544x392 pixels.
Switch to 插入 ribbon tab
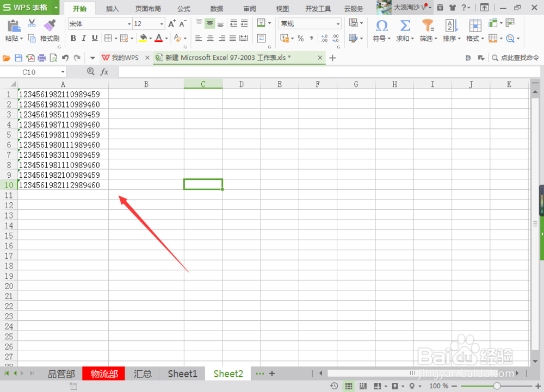click(113, 9)
